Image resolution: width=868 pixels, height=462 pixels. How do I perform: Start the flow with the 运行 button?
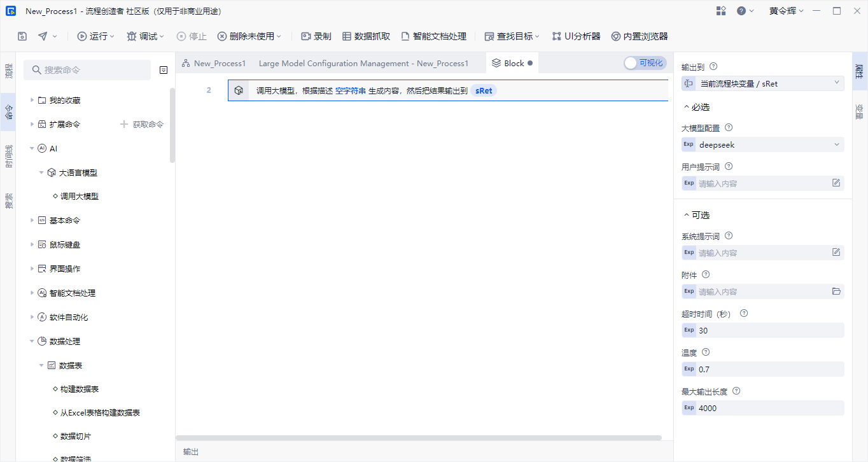pos(94,36)
